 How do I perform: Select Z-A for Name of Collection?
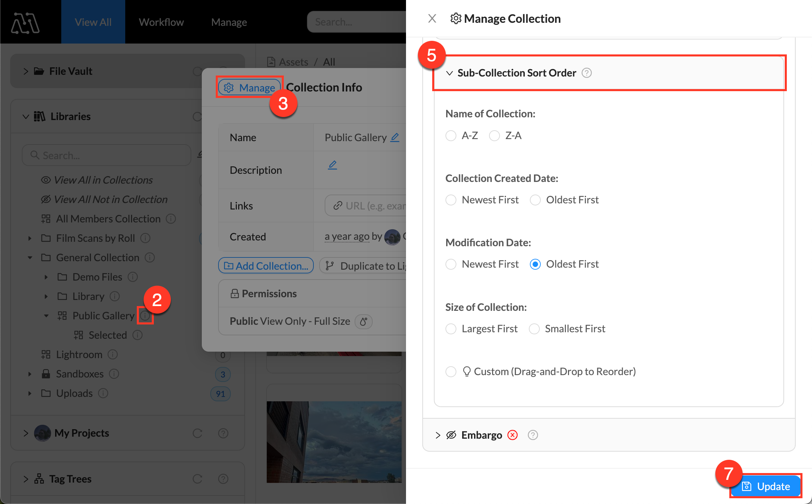click(494, 135)
